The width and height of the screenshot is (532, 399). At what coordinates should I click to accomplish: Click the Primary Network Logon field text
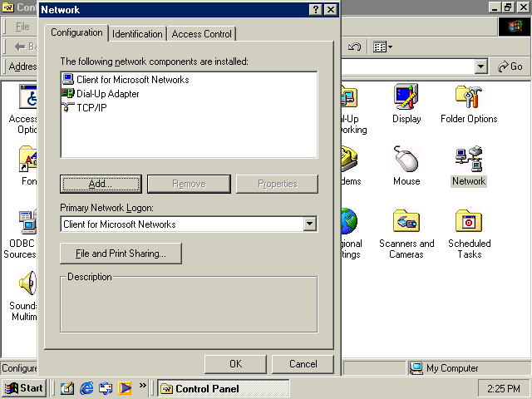click(x=120, y=224)
